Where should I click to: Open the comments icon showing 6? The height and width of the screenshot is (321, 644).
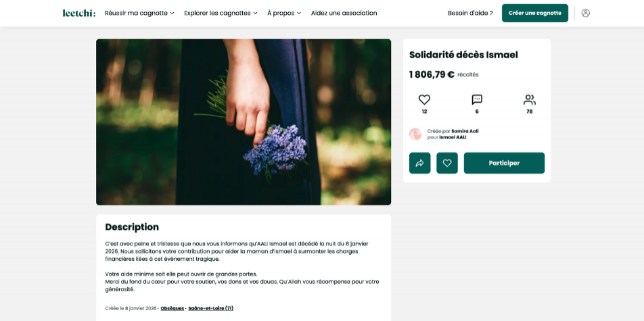(x=477, y=100)
